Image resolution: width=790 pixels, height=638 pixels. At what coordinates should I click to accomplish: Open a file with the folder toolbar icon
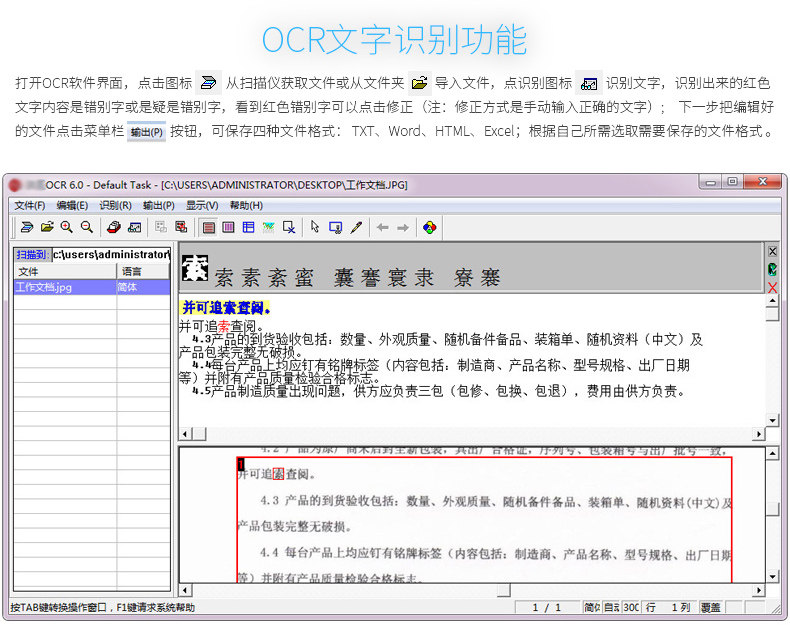(47, 227)
